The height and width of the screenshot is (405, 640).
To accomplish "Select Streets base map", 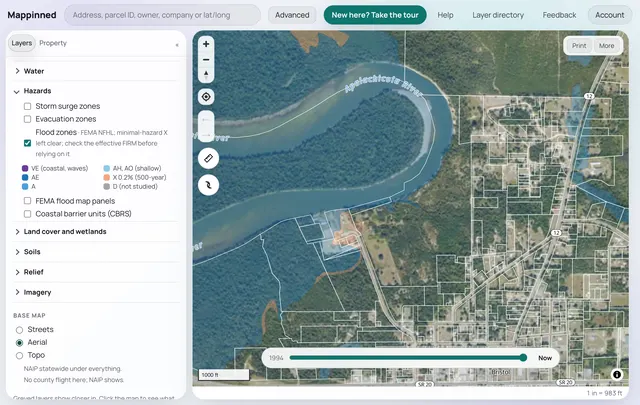I will point(19,330).
